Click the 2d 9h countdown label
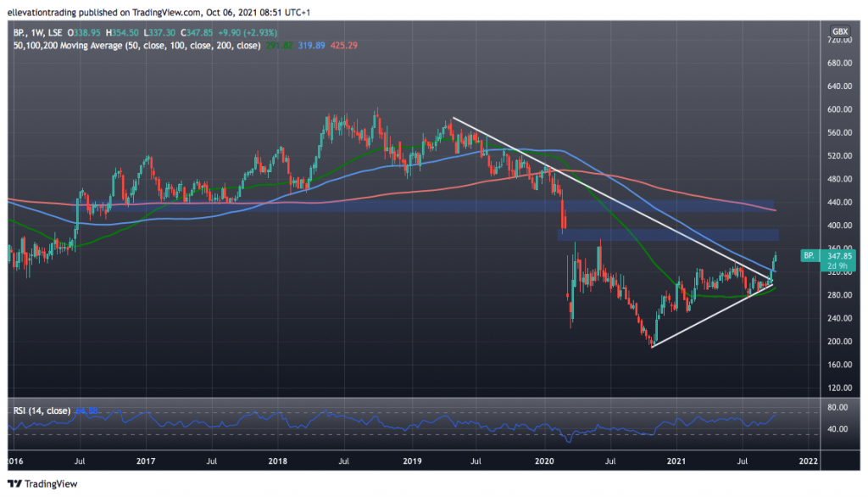The width and height of the screenshot is (868, 497). [x=837, y=266]
